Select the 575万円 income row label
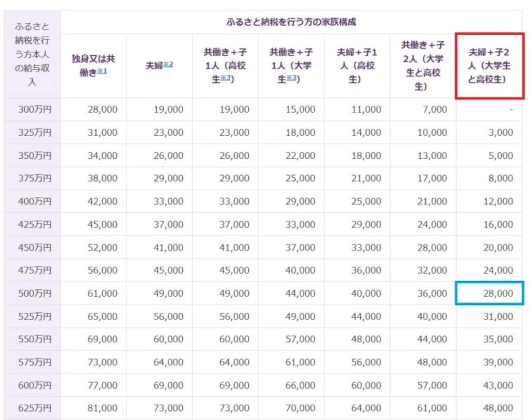Image resolution: width=531 pixels, height=420 pixels. tap(35, 363)
